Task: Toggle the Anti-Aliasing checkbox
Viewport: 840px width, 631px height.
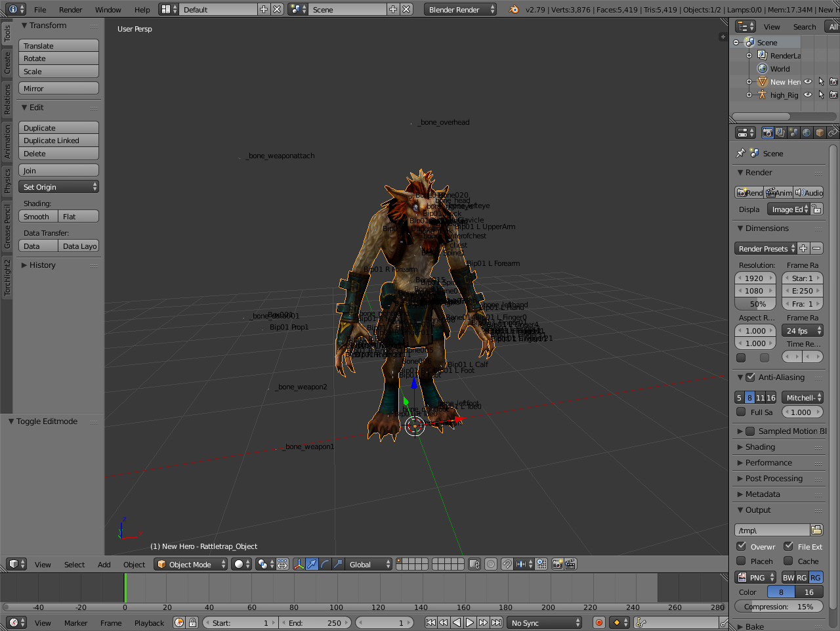Action: pyautogui.click(x=751, y=378)
